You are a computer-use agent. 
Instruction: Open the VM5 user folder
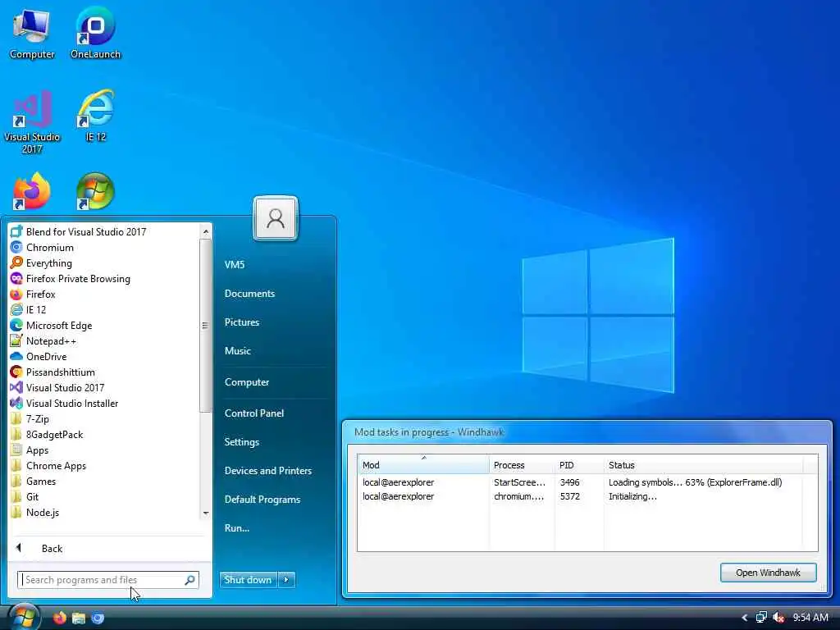(234, 265)
